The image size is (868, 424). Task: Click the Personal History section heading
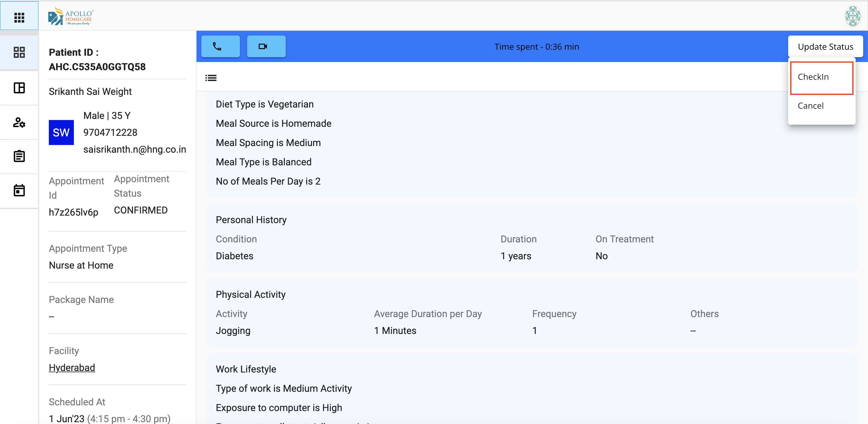pyautogui.click(x=251, y=220)
